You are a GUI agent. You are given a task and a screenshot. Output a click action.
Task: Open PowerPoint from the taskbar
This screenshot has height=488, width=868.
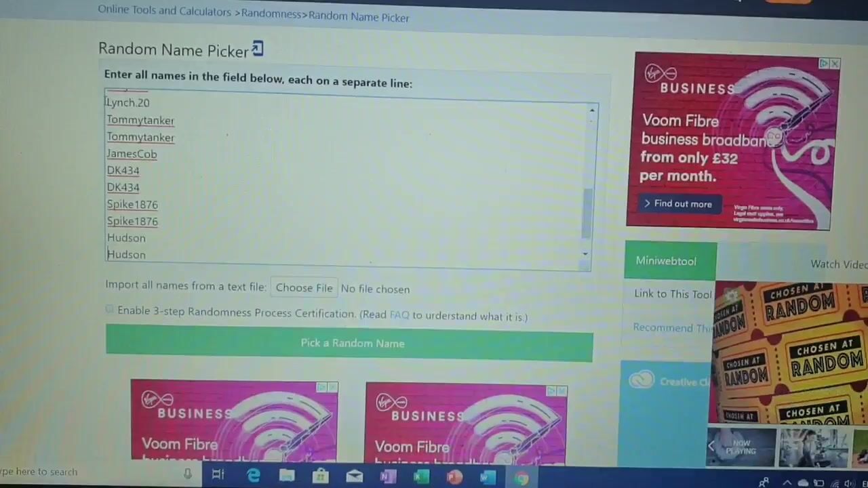(454, 479)
